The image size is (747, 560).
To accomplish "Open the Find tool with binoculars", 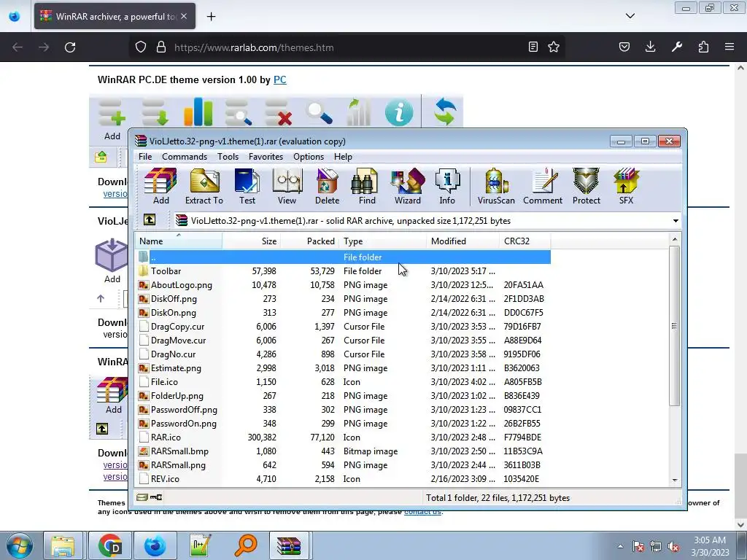I will point(367,186).
